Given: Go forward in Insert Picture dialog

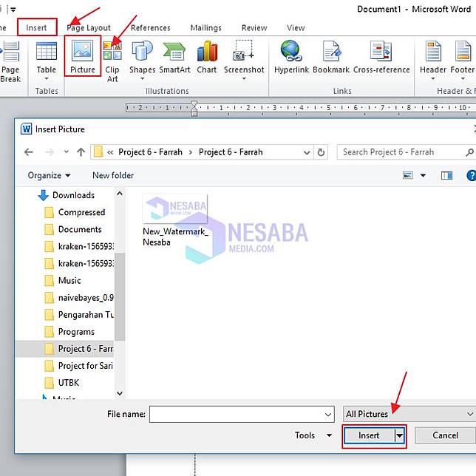Looking at the screenshot, I should (x=50, y=152).
